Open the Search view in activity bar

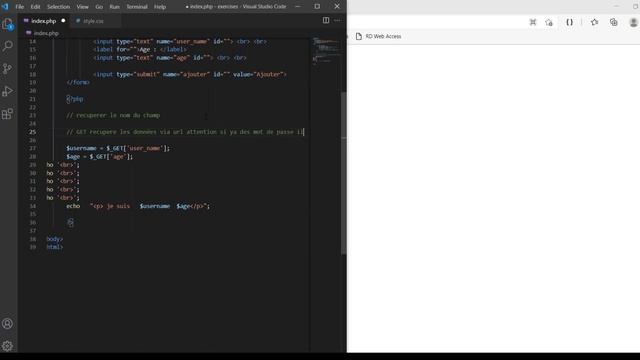[x=8, y=46]
